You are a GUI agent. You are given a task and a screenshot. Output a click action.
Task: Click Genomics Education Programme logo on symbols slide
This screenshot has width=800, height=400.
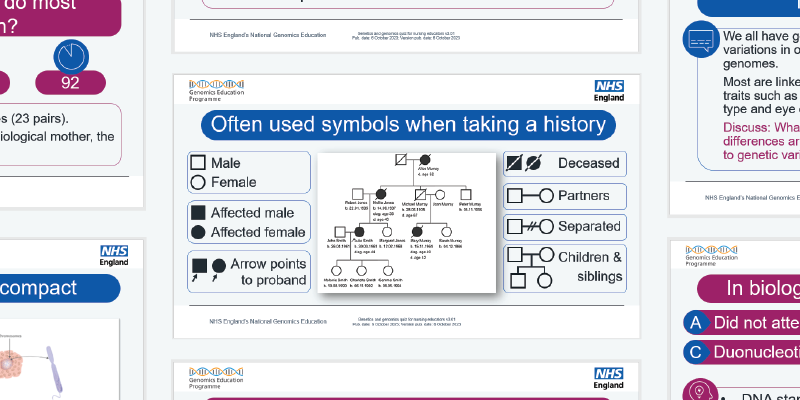[x=216, y=90]
